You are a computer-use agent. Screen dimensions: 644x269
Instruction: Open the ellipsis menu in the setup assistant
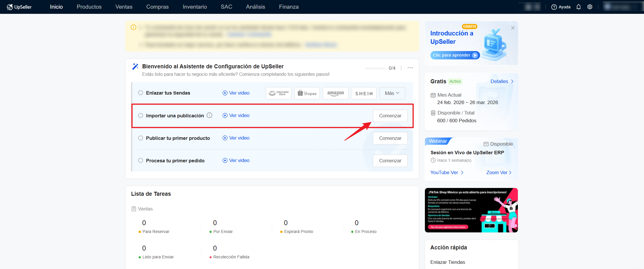[410, 67]
